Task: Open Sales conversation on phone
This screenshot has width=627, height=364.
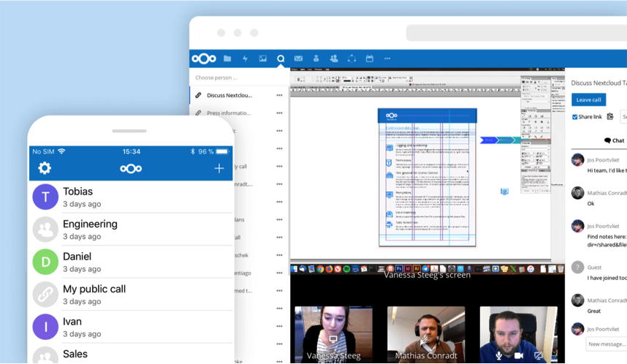Action: coord(131,354)
